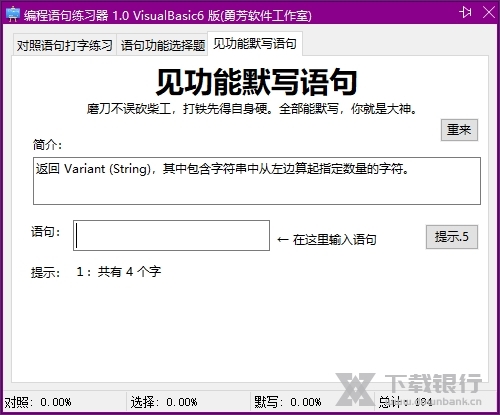Viewport: 500px width, 415px height.
Task: Click the 重来 button to restart
Action: coord(459,130)
